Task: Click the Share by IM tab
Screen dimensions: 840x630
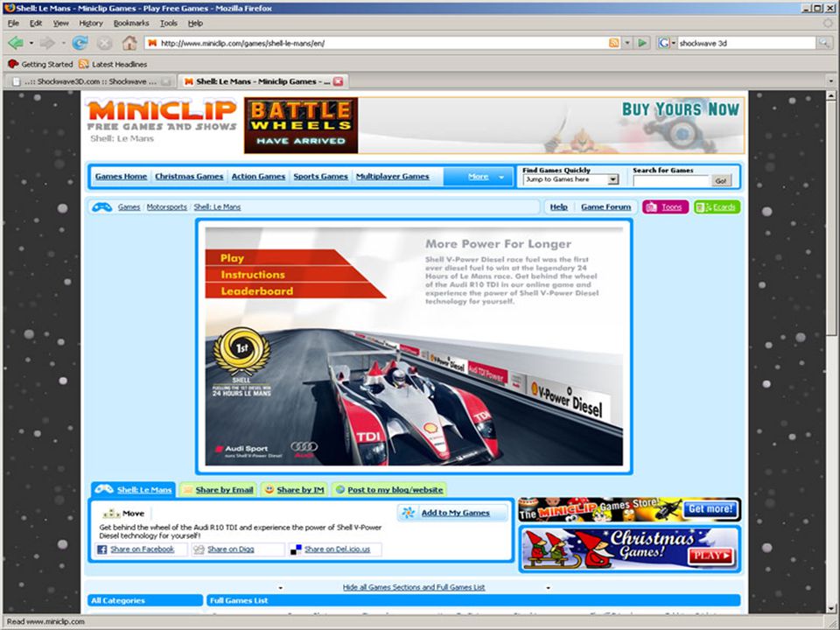Action: pos(294,490)
